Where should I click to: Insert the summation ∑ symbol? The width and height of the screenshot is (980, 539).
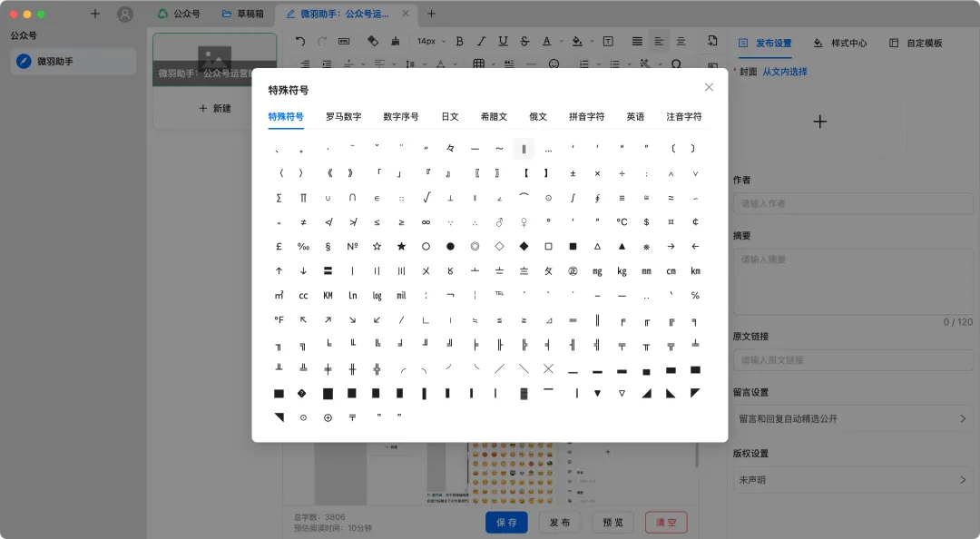pos(279,198)
